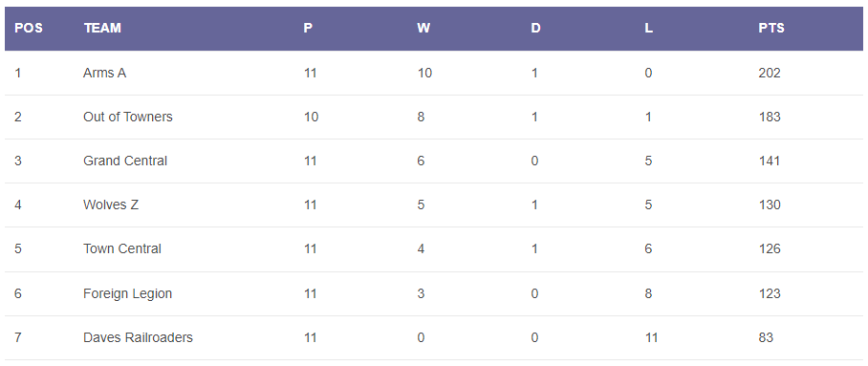Click the TEAM column header
The height and width of the screenshot is (366, 868).
[x=102, y=29]
